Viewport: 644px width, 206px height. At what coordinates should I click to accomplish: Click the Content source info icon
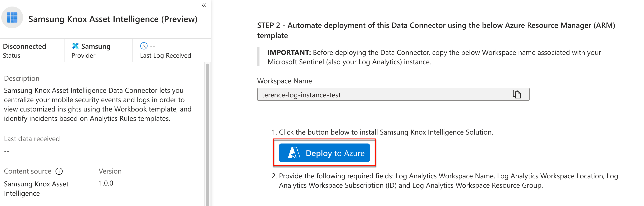pos(59,171)
